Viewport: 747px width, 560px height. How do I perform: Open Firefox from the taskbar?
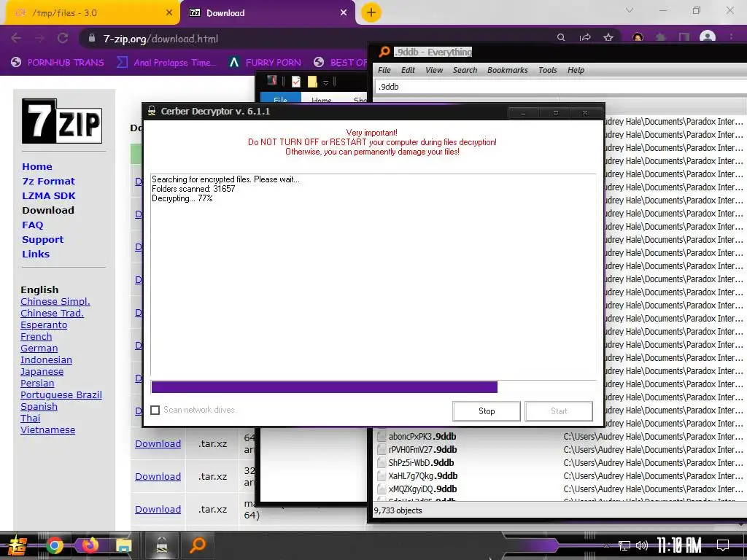(x=90, y=545)
